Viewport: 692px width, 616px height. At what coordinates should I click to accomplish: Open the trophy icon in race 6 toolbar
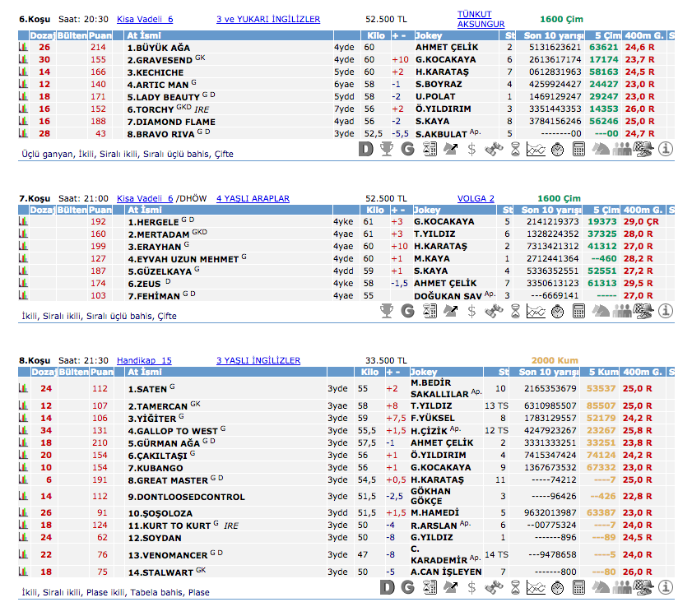tap(386, 149)
